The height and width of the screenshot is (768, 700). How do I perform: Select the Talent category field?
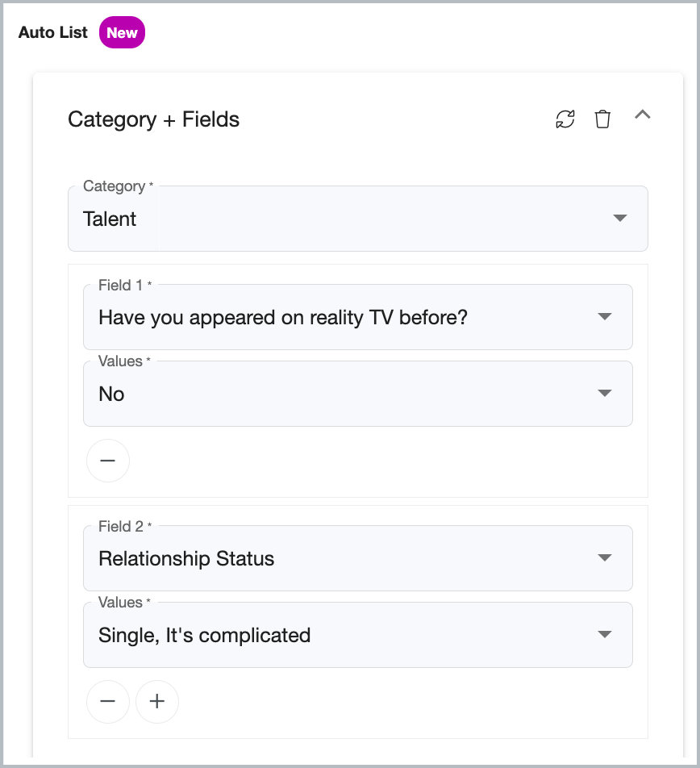coord(358,219)
